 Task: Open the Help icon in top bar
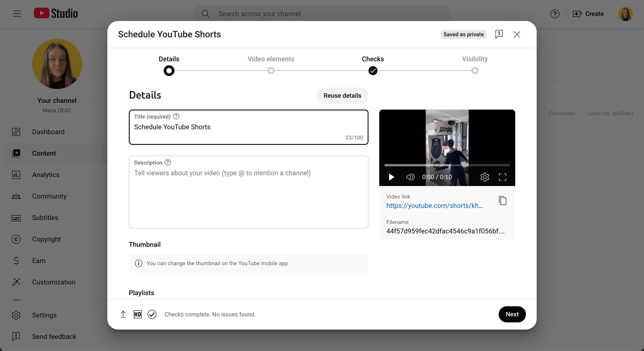coord(555,14)
